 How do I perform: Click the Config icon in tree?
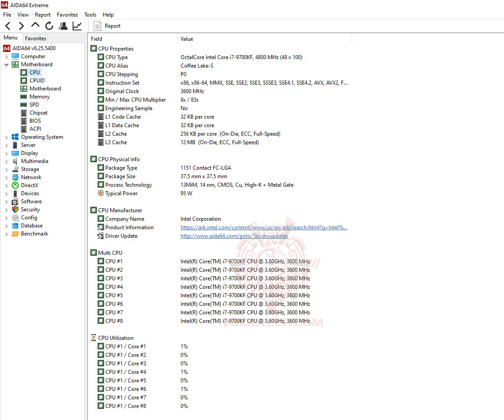click(x=15, y=218)
